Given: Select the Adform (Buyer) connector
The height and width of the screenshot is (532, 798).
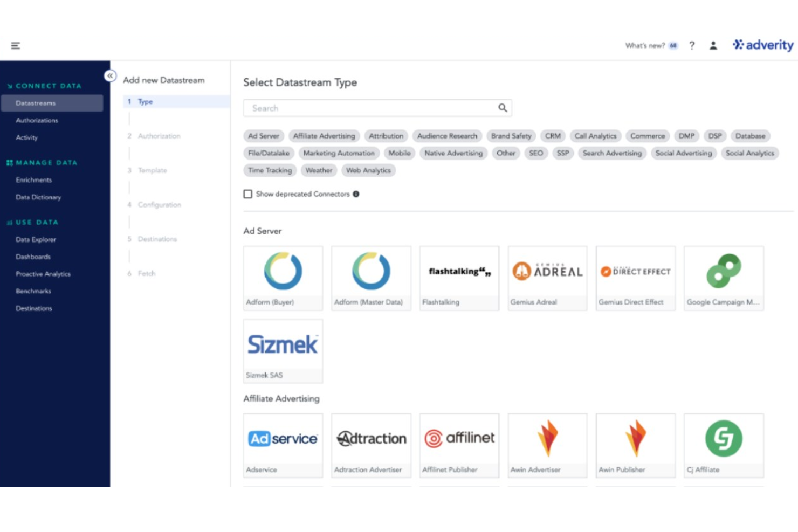Looking at the screenshot, I should point(283,278).
